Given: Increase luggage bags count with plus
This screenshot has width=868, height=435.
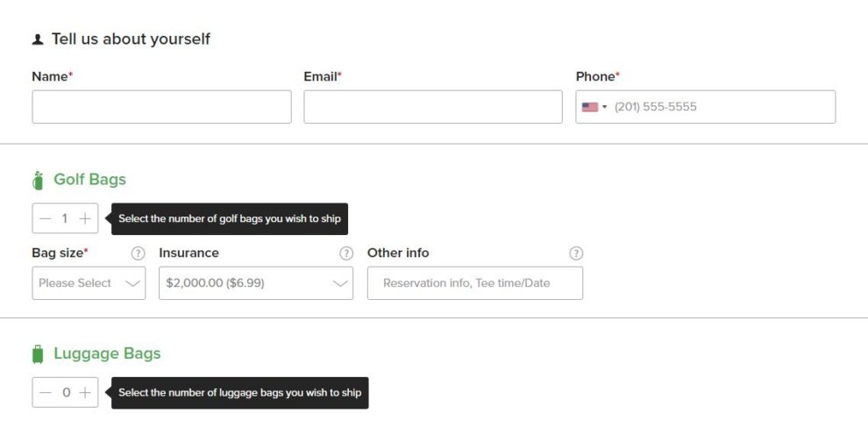Looking at the screenshot, I should [x=85, y=393].
